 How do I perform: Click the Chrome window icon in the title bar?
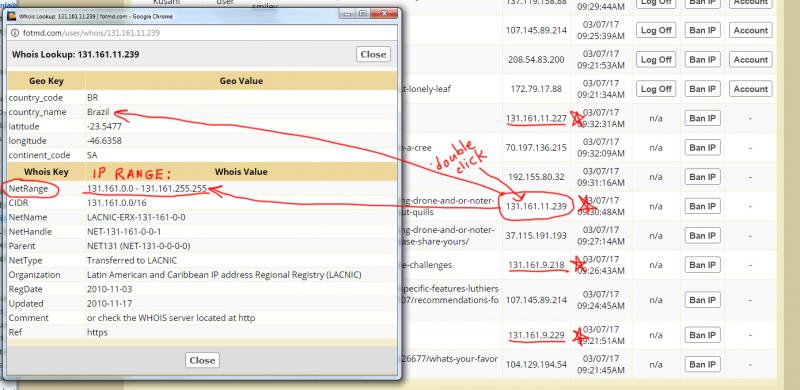[12, 16]
